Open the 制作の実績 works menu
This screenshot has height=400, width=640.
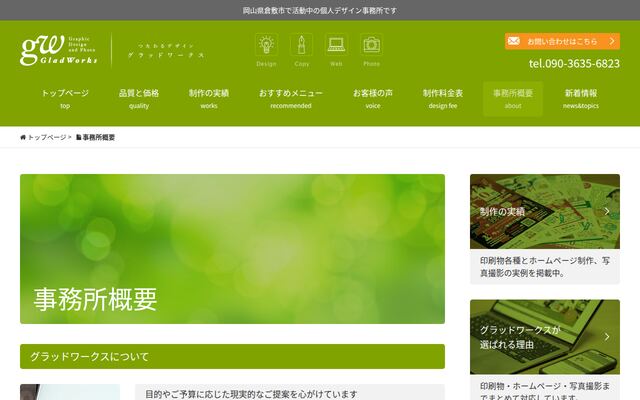(x=209, y=99)
